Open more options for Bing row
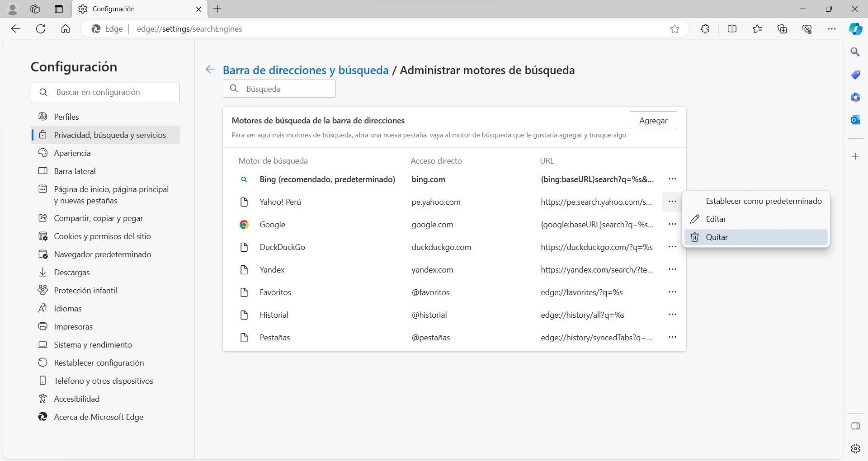This screenshot has width=868, height=461. [x=672, y=179]
